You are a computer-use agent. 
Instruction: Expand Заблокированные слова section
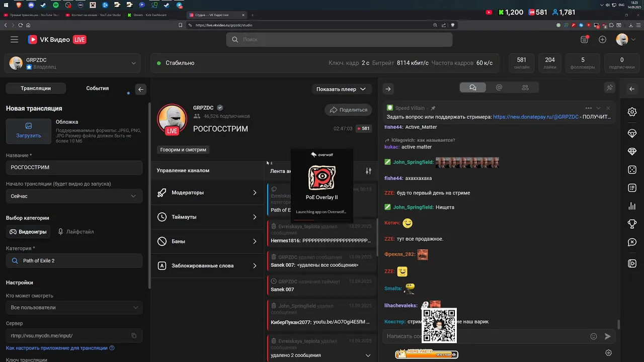207,265
